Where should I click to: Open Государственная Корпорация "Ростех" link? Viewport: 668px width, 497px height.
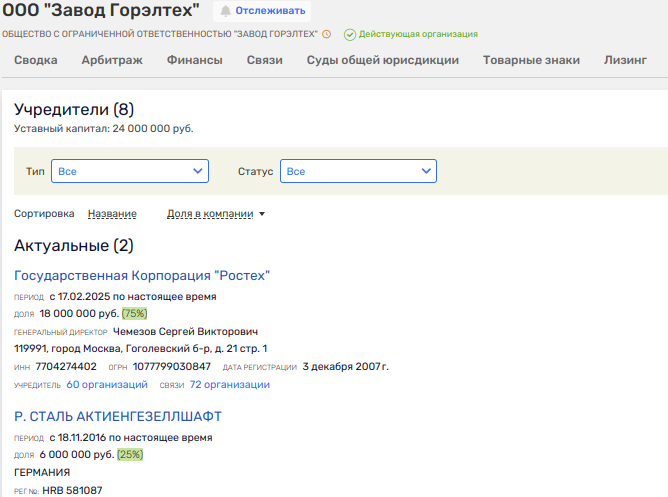coord(142,276)
